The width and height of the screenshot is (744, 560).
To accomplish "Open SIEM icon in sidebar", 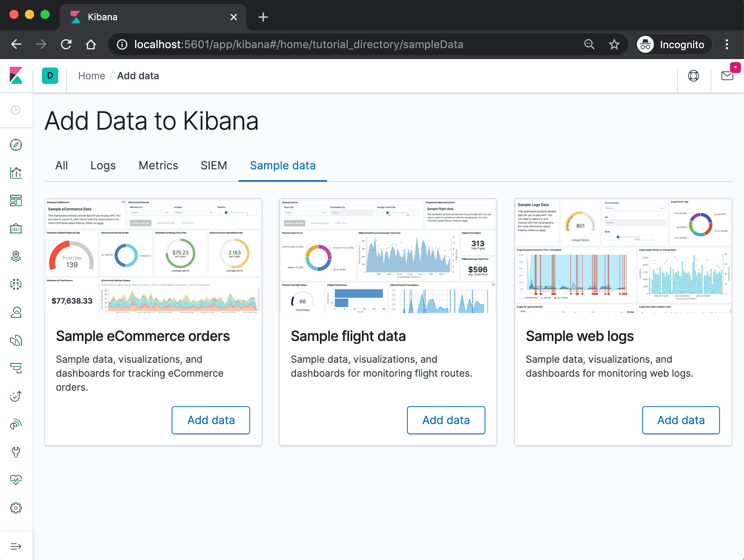I will (x=16, y=424).
